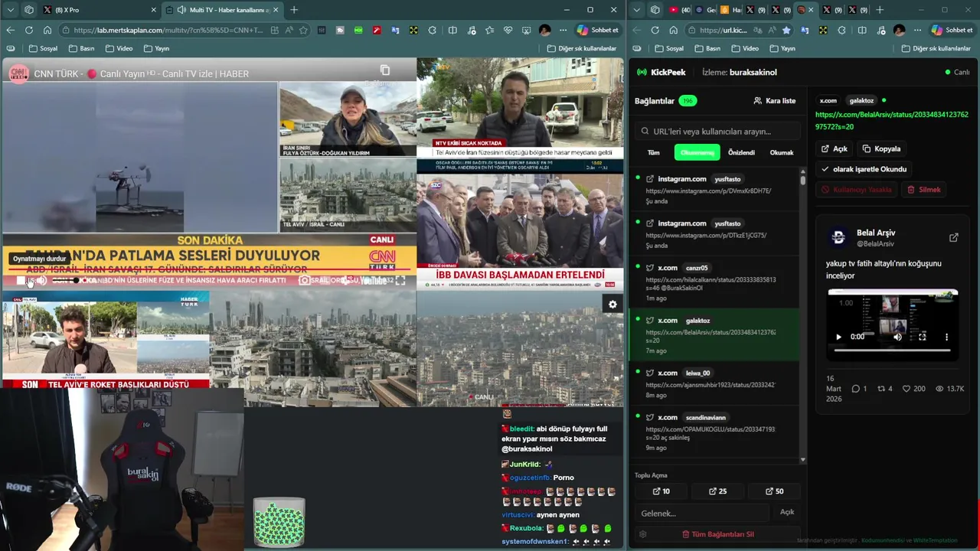This screenshot has width=980, height=551.
Task: Bulk open 25 links button
Action: (717, 491)
